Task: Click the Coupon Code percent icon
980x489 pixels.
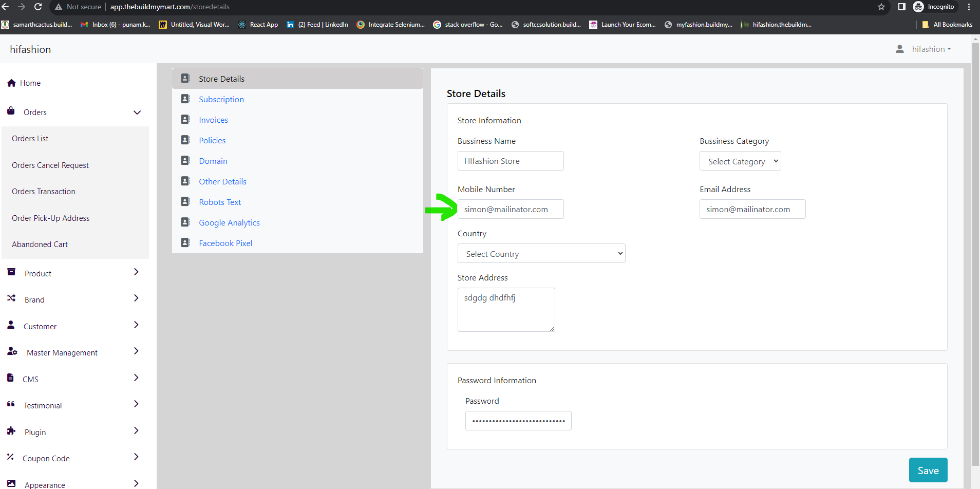Action: [10, 457]
